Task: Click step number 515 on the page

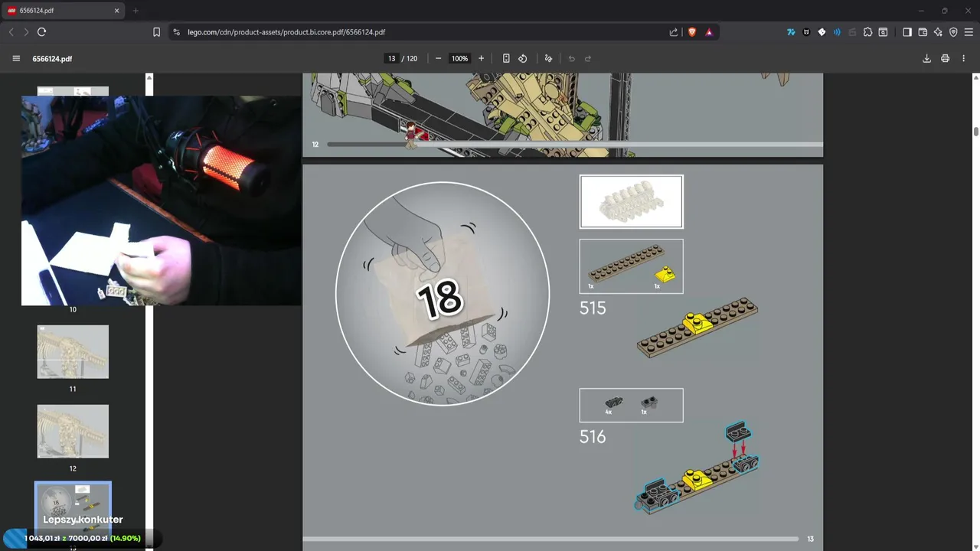Action: coord(593,308)
